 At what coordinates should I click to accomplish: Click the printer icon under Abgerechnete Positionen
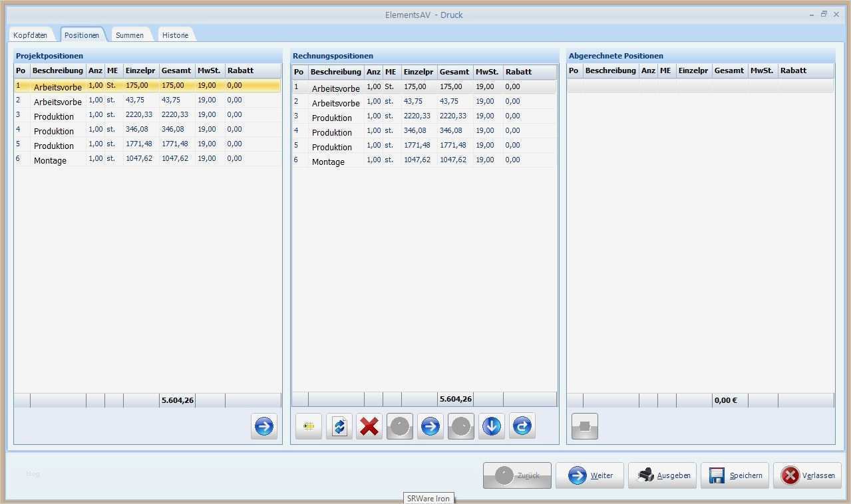584,426
